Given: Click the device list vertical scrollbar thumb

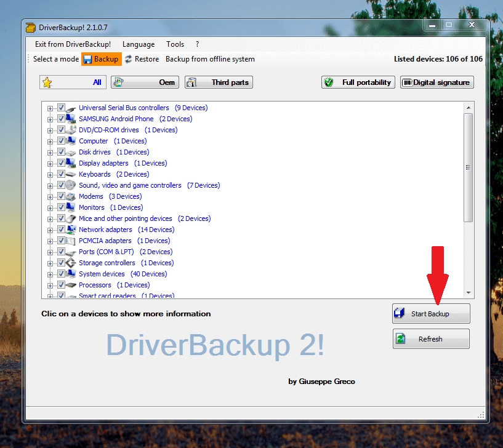Looking at the screenshot, I should pyautogui.click(x=469, y=167).
